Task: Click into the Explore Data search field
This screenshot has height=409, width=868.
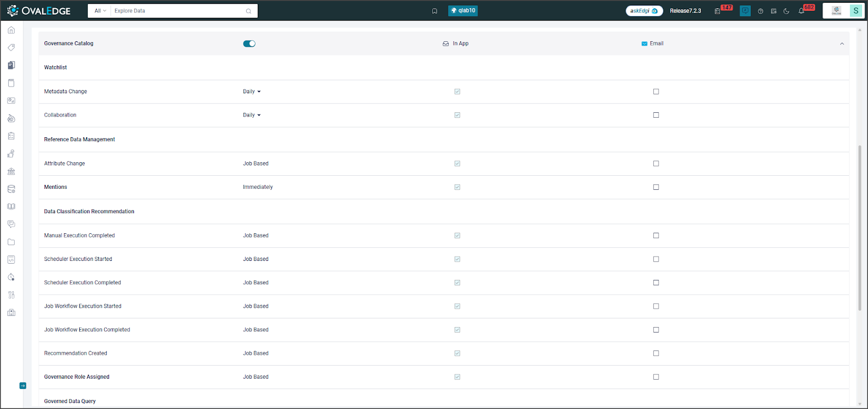Action: (177, 11)
